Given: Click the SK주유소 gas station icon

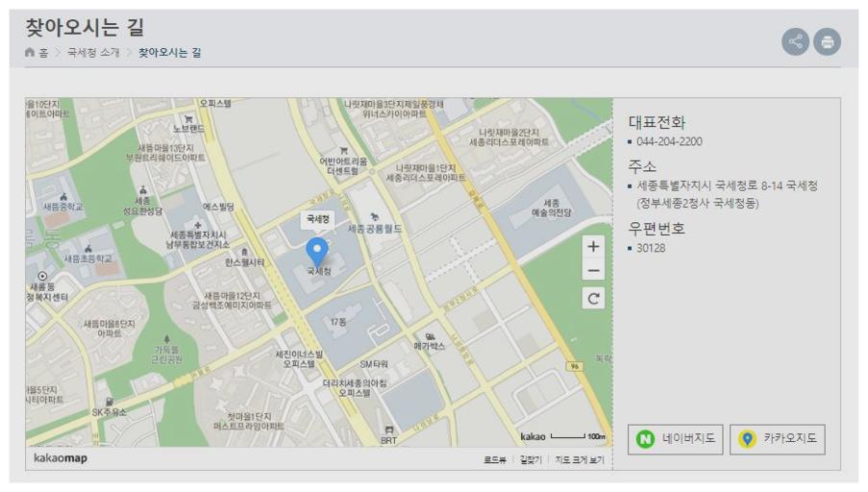Looking at the screenshot, I should [x=110, y=402].
